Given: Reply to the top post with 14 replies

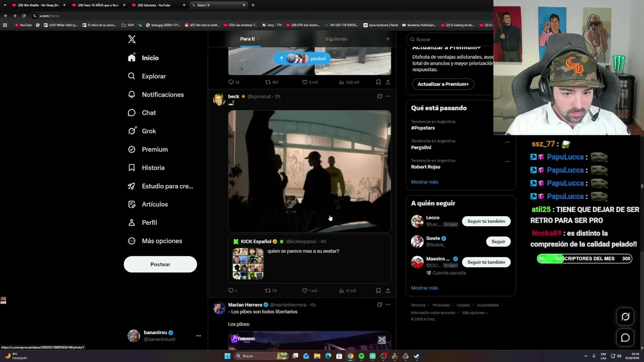Looking at the screenshot, I should pyautogui.click(x=234, y=82).
